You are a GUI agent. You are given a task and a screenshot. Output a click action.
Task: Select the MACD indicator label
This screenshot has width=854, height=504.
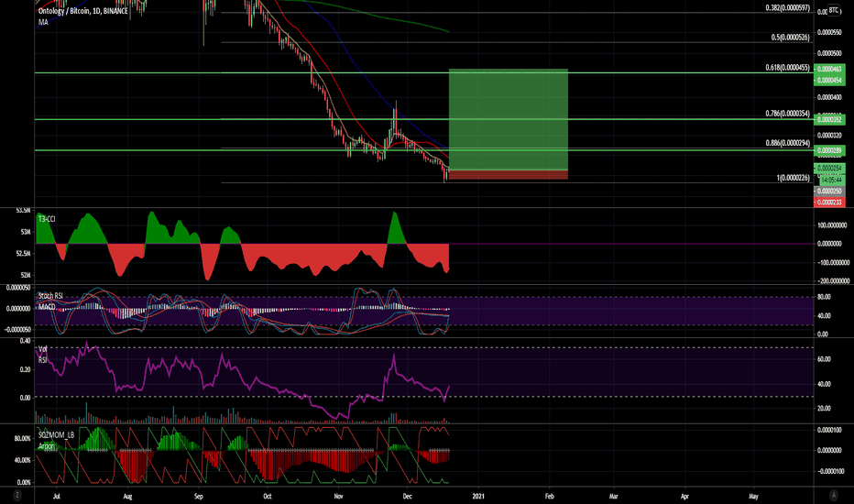[x=47, y=307]
